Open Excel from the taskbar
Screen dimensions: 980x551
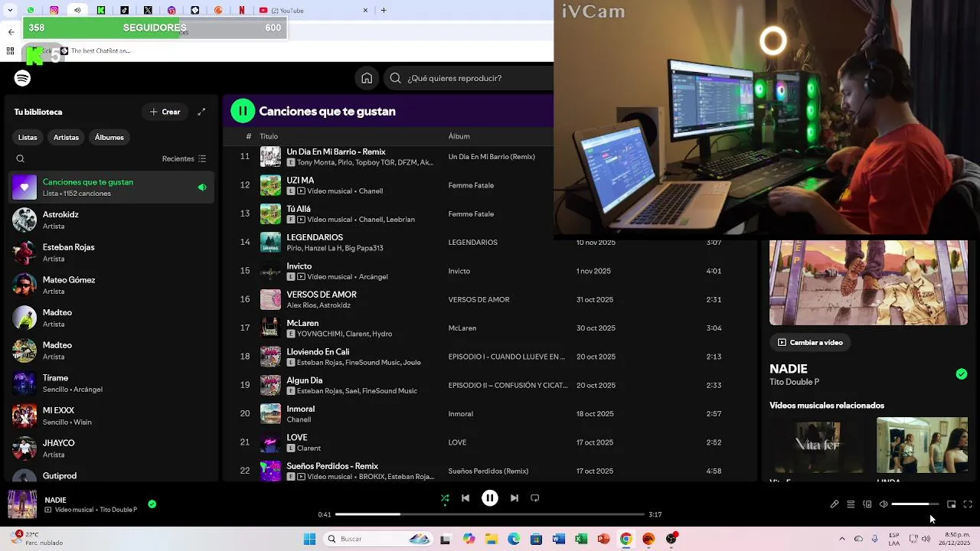click(581, 540)
